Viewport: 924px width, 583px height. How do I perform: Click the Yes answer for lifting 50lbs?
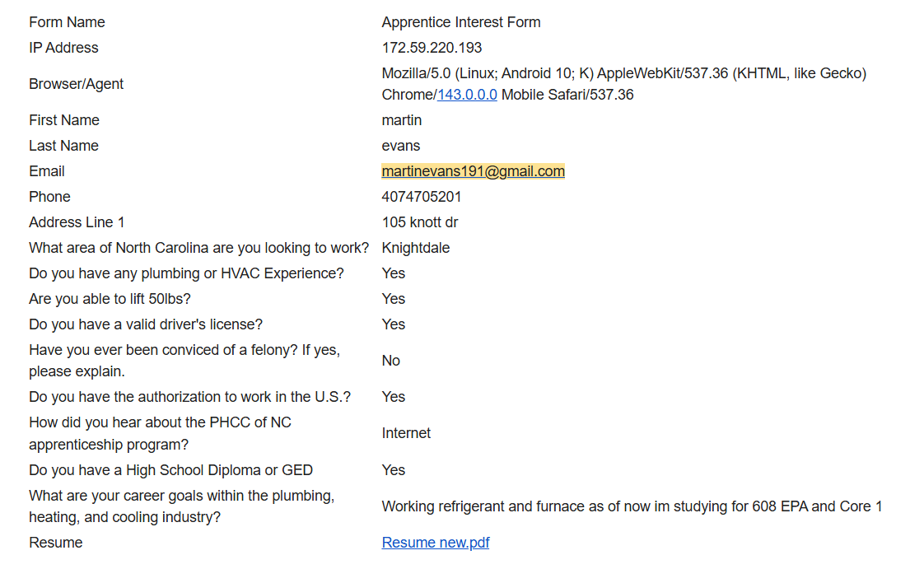coord(394,299)
